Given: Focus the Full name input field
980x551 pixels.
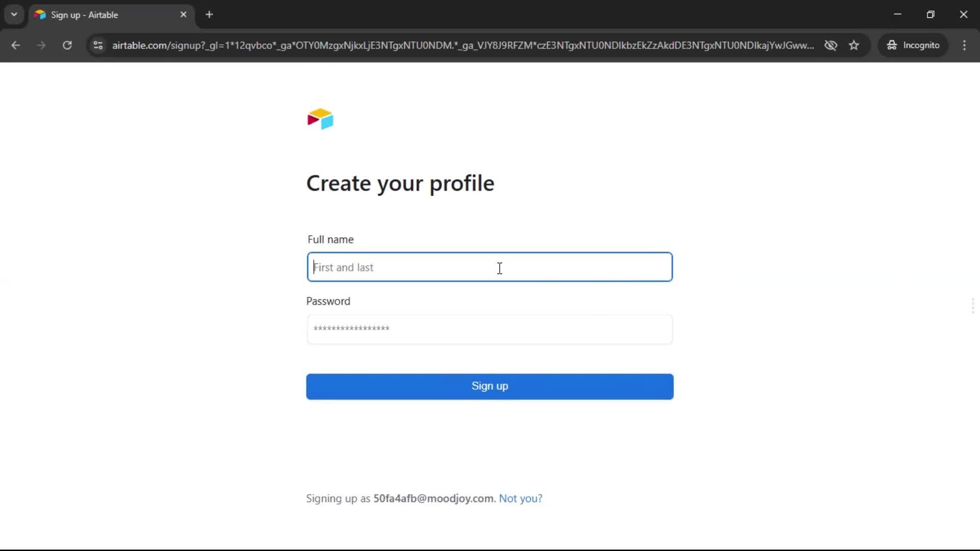Looking at the screenshot, I should (489, 267).
